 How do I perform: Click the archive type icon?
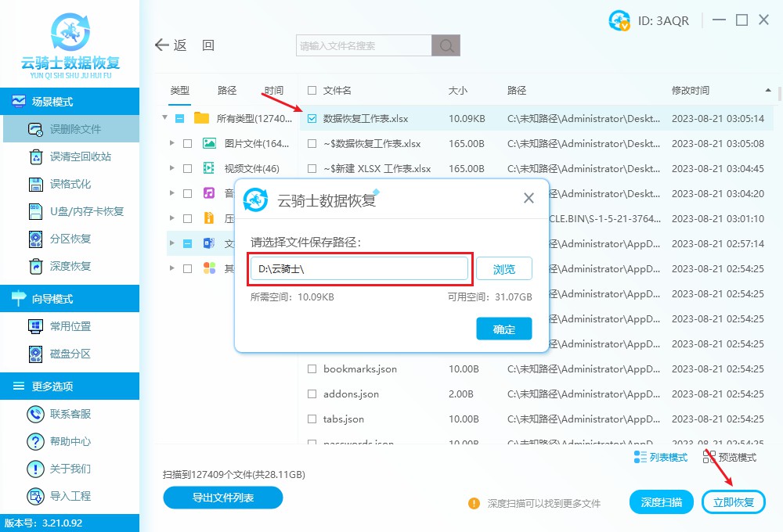(209, 218)
